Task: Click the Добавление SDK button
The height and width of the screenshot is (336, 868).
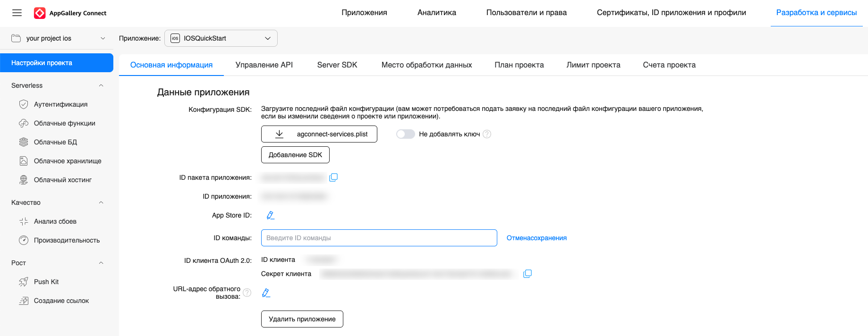Action: (x=295, y=155)
